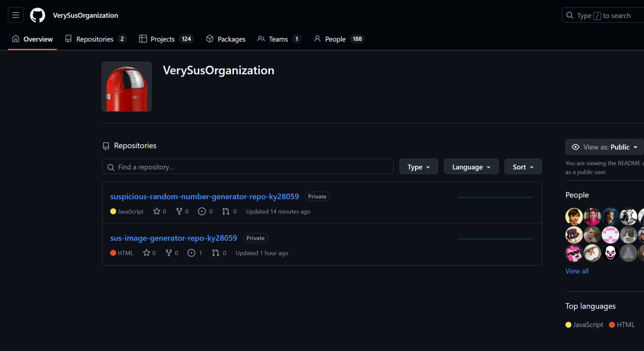Click the red trash can organization avatar

pyautogui.click(x=127, y=87)
